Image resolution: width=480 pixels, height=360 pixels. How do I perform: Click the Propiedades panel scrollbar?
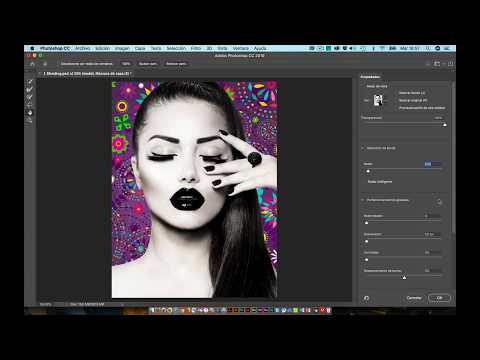coord(453,157)
